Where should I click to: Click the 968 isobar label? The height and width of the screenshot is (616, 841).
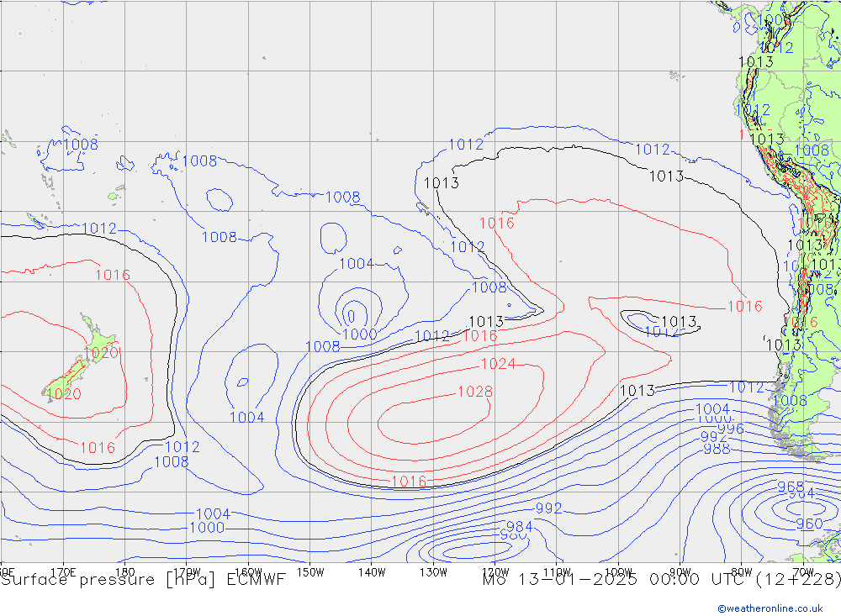791,487
